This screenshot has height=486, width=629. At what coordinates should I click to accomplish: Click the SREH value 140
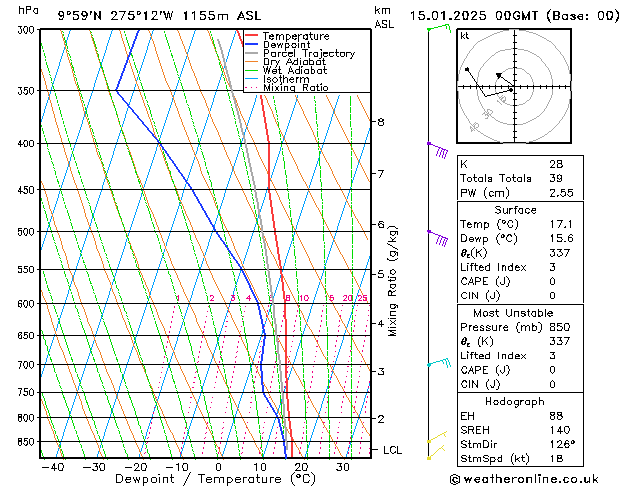(560, 430)
